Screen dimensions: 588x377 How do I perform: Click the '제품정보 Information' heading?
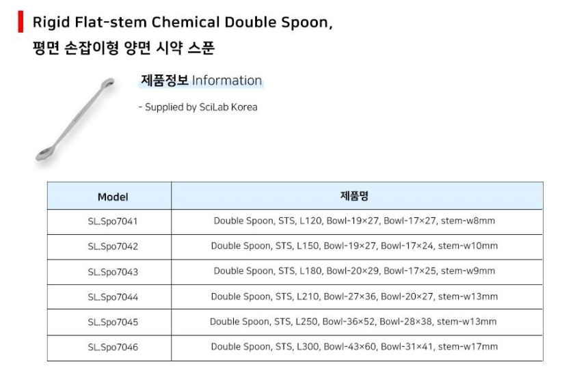(201, 81)
